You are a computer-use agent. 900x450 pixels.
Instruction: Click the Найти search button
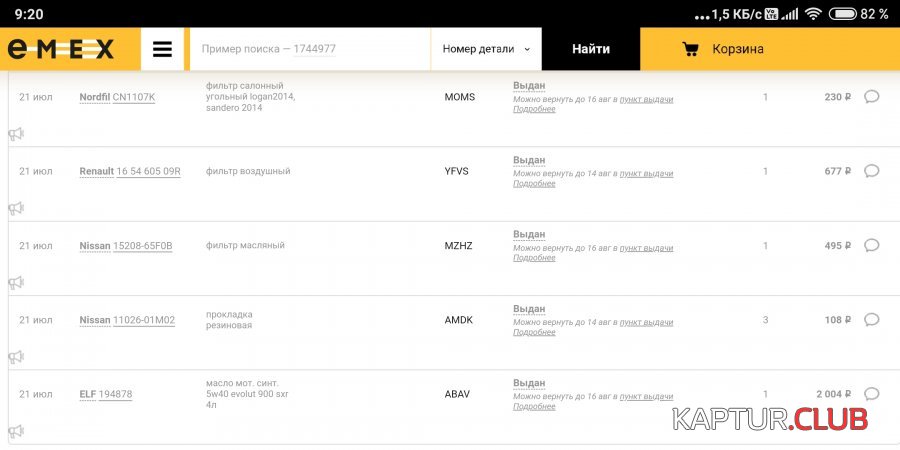(591, 49)
